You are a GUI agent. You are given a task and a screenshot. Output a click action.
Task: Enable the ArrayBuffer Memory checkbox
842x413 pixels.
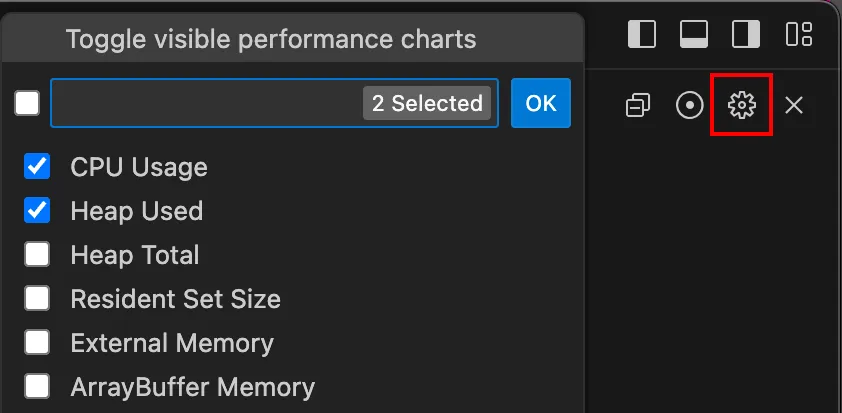tap(37, 386)
